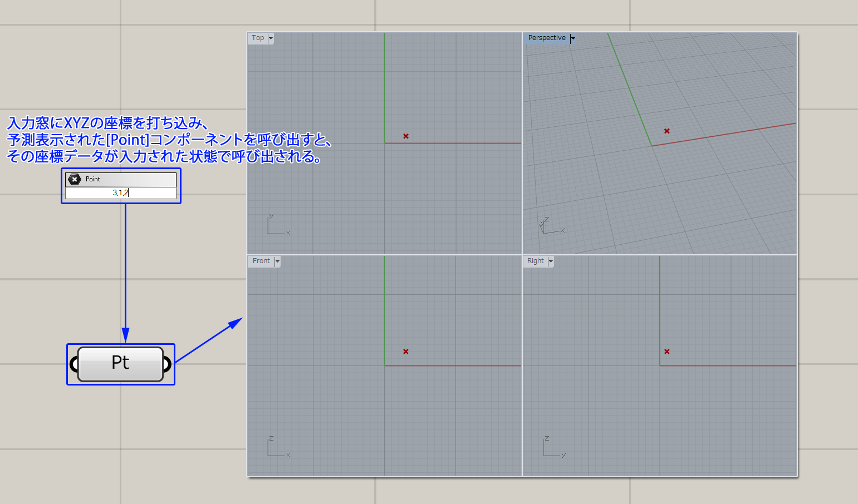Click the XY axis icon in Top viewport

pyautogui.click(x=278, y=225)
